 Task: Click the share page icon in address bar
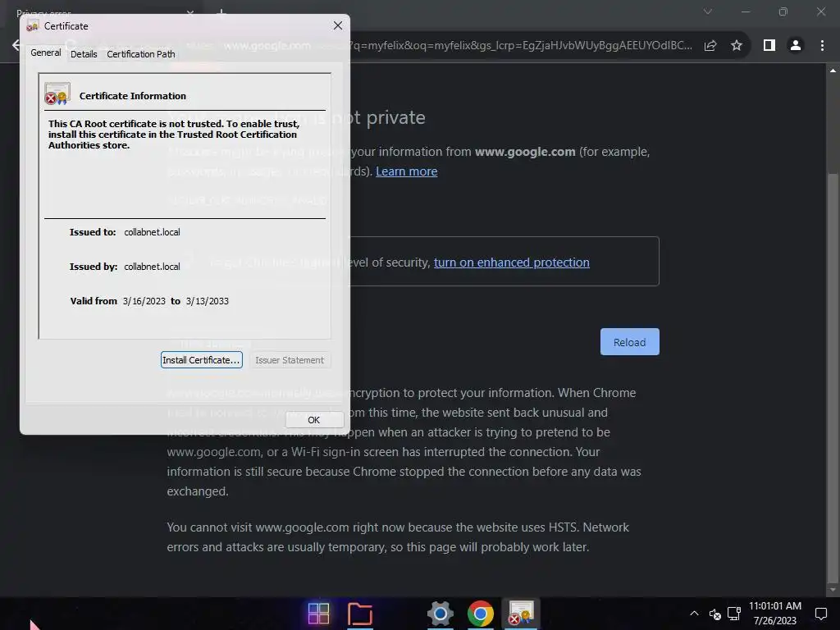point(710,46)
